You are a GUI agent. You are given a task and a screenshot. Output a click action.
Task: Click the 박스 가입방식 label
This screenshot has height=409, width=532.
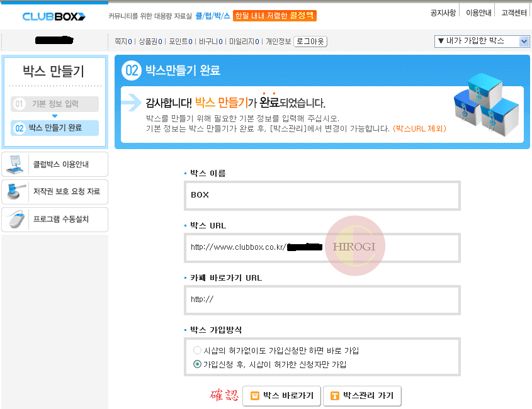click(x=216, y=330)
